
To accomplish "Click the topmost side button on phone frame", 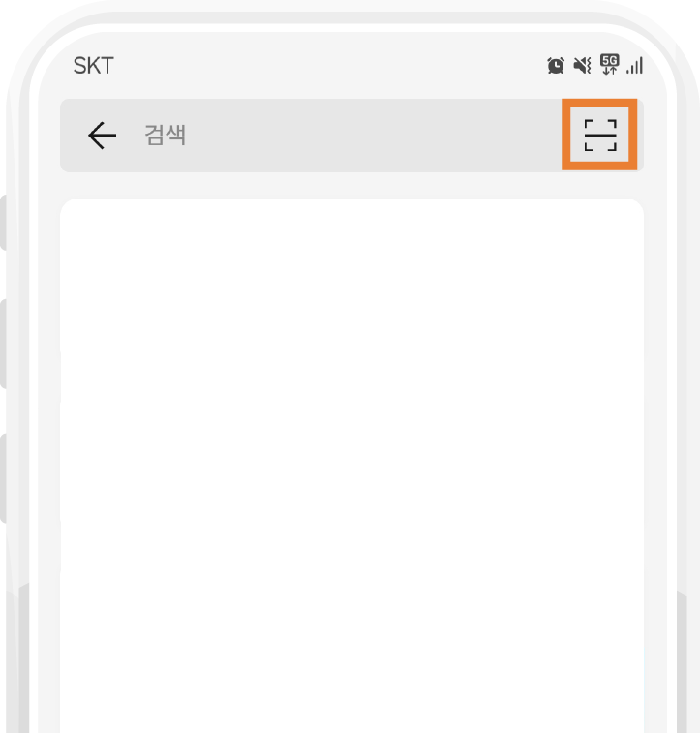I will [3, 223].
